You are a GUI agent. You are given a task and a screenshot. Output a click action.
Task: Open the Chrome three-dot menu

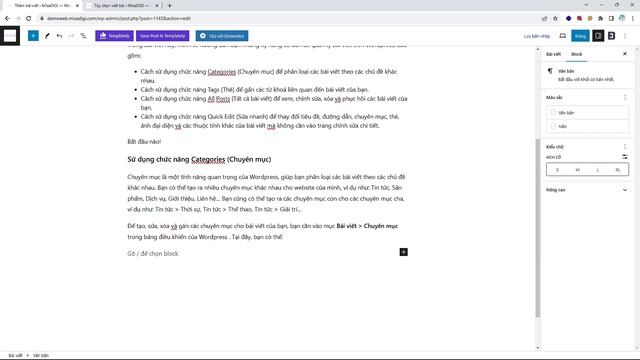(633, 18)
